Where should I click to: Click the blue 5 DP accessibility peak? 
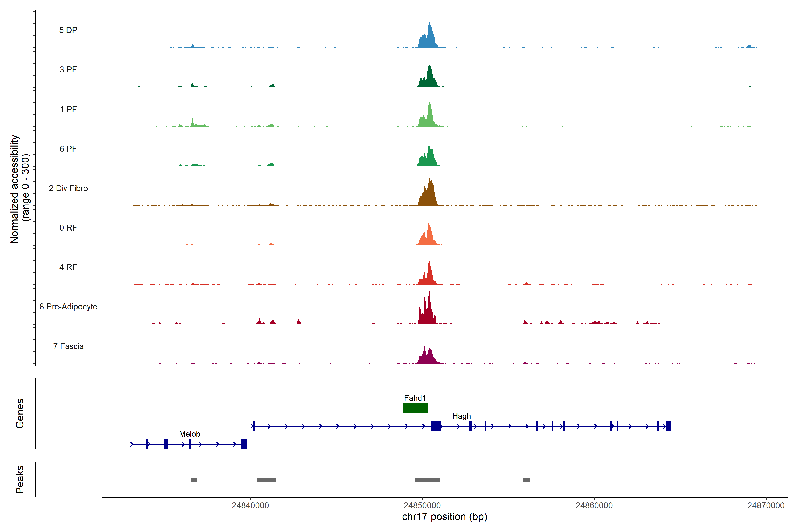coord(429,39)
